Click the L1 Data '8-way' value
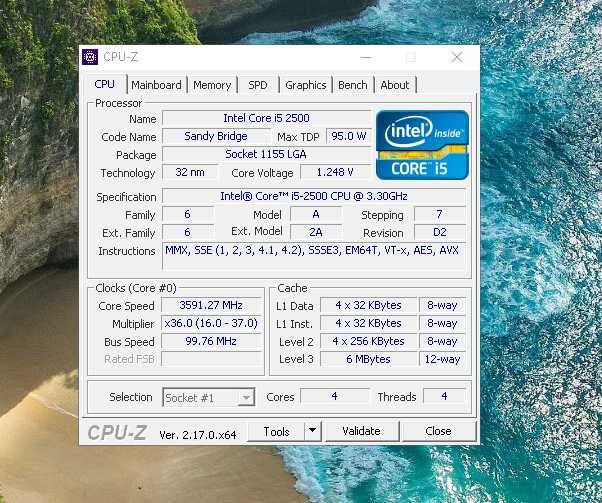Image resolution: width=602 pixels, height=503 pixels. tap(442, 305)
